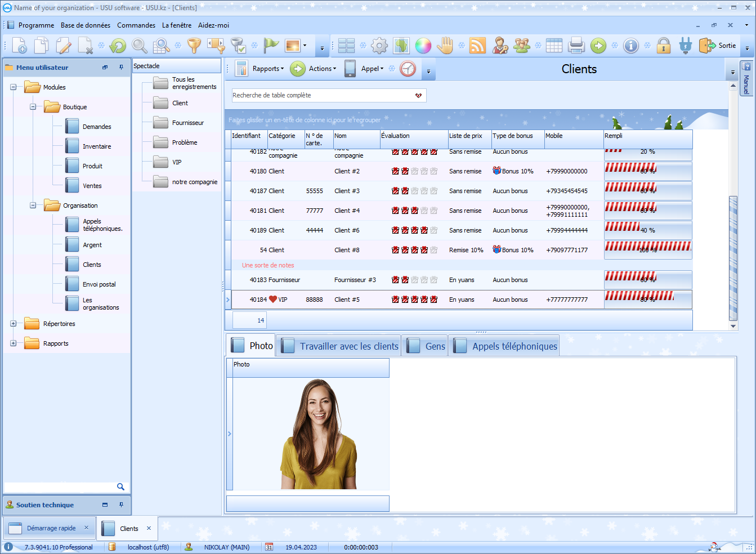Open Inventaire in the Boutique menu
The width and height of the screenshot is (756, 554).
pos(88,146)
